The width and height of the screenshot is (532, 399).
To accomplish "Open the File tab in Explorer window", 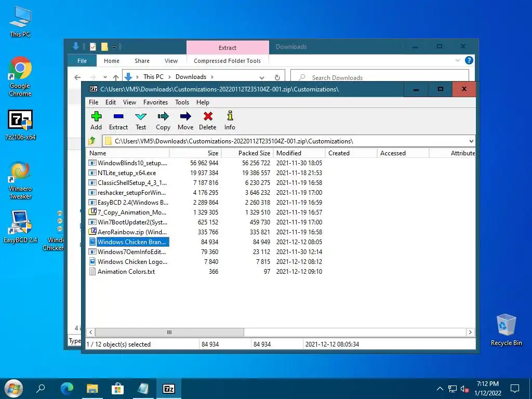I will point(82,61).
